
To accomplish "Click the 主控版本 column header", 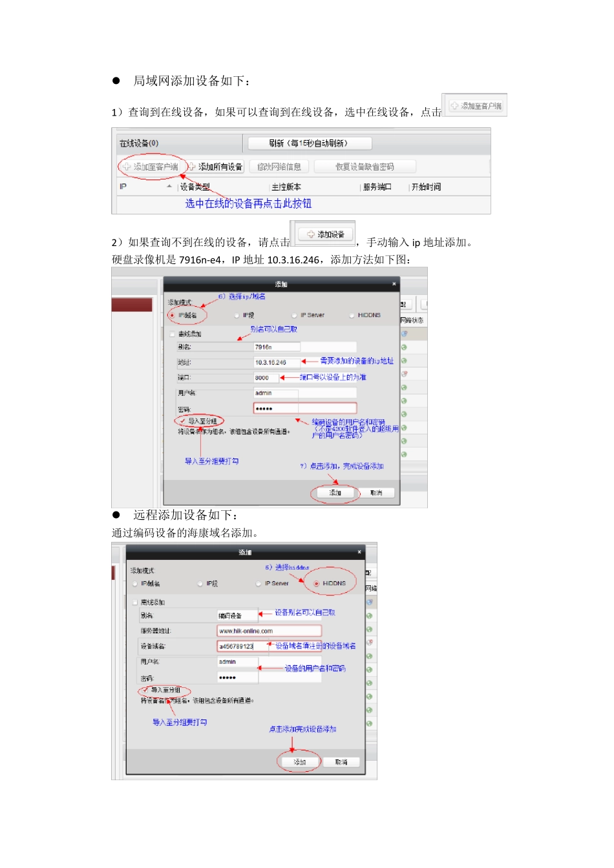I will tap(286, 187).
